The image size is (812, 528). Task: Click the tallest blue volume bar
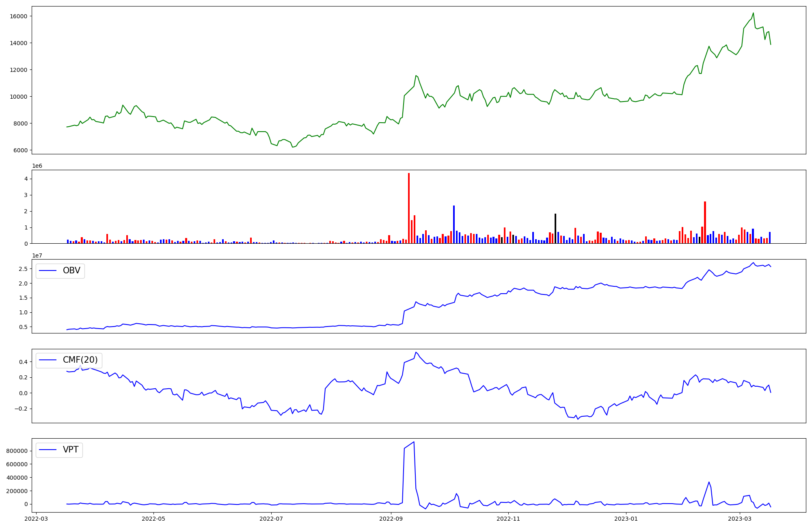click(454, 224)
